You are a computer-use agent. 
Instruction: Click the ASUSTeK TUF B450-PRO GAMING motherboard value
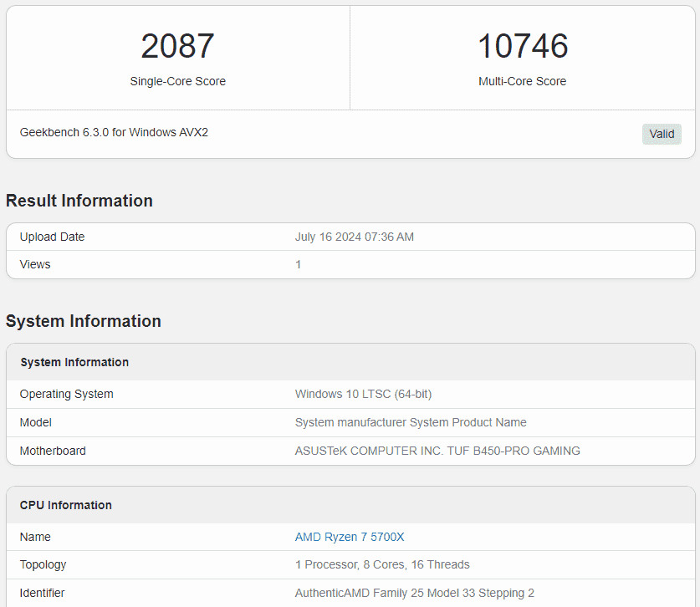pyautogui.click(x=437, y=451)
